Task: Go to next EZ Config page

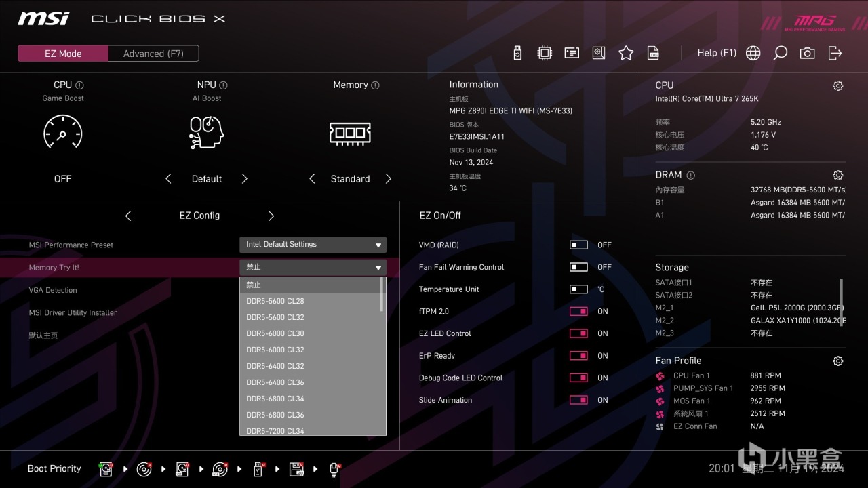Action: 271,216
